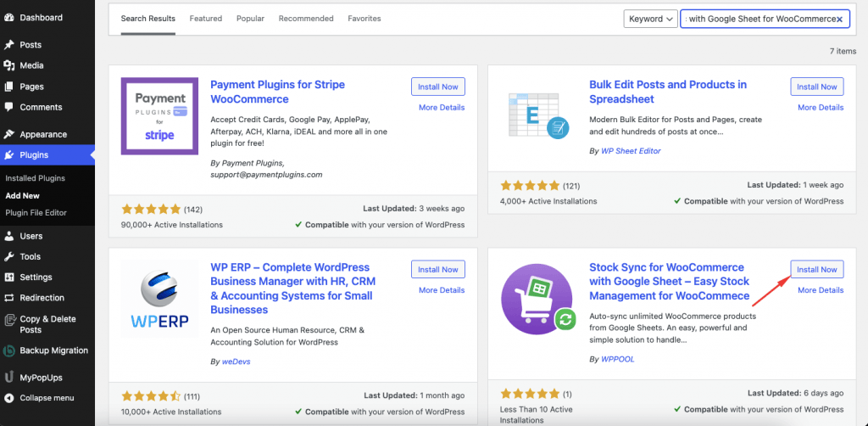
Task: Install Payment Plugins for Stripe WooCommerce now
Action: (x=438, y=87)
